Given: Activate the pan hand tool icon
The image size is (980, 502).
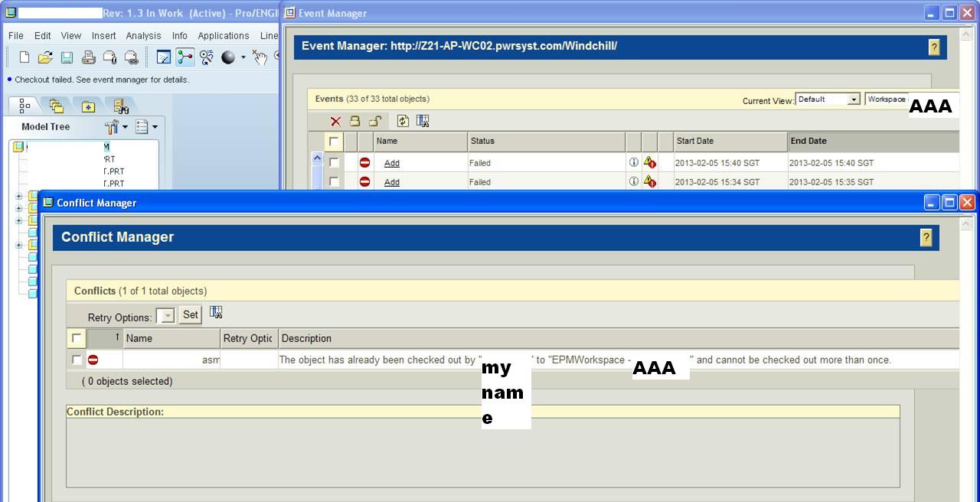Looking at the screenshot, I should tap(260, 57).
